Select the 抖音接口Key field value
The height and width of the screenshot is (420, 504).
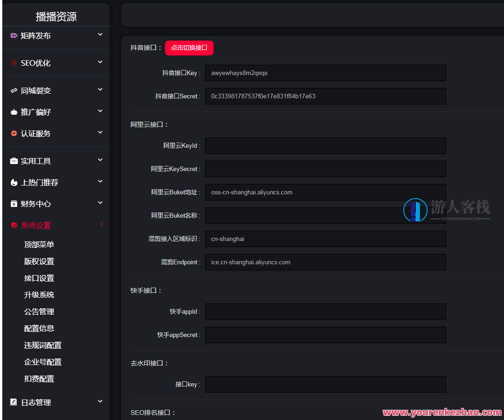coord(325,73)
